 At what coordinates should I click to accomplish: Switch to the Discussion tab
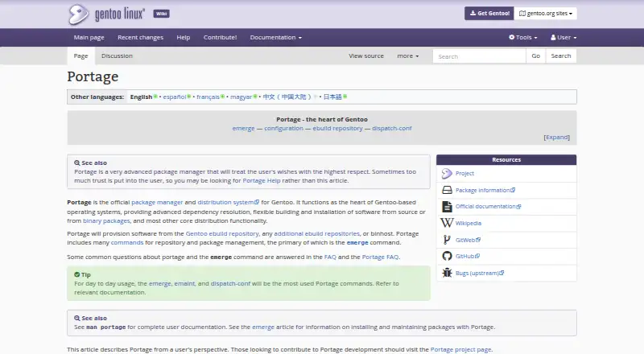click(x=117, y=56)
